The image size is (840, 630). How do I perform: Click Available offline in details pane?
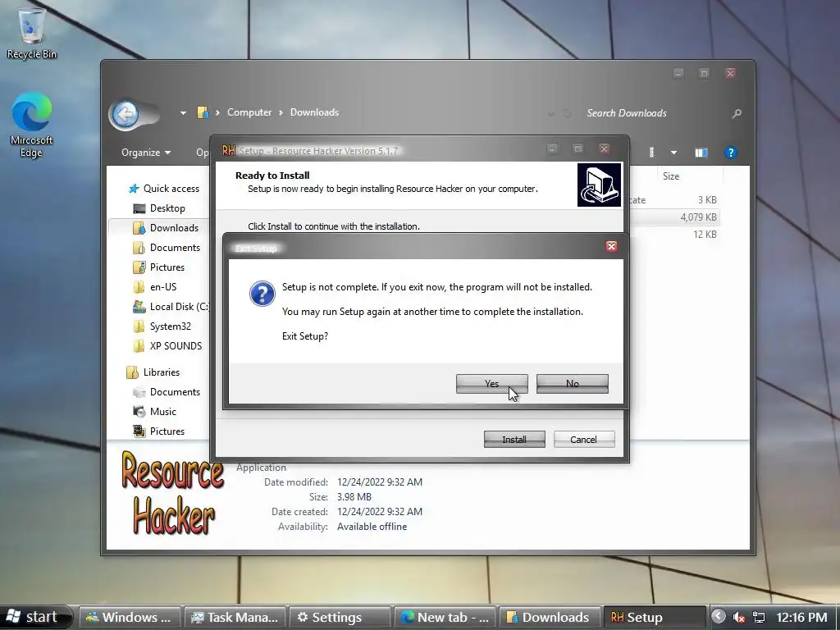tap(372, 527)
